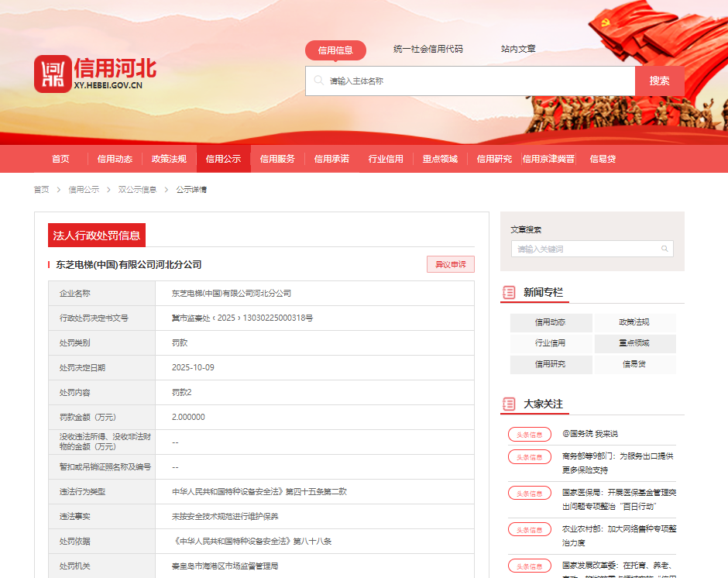Image resolution: width=728 pixels, height=578 pixels.
Task: Select the 信用信息 search tab
Action: [335, 50]
